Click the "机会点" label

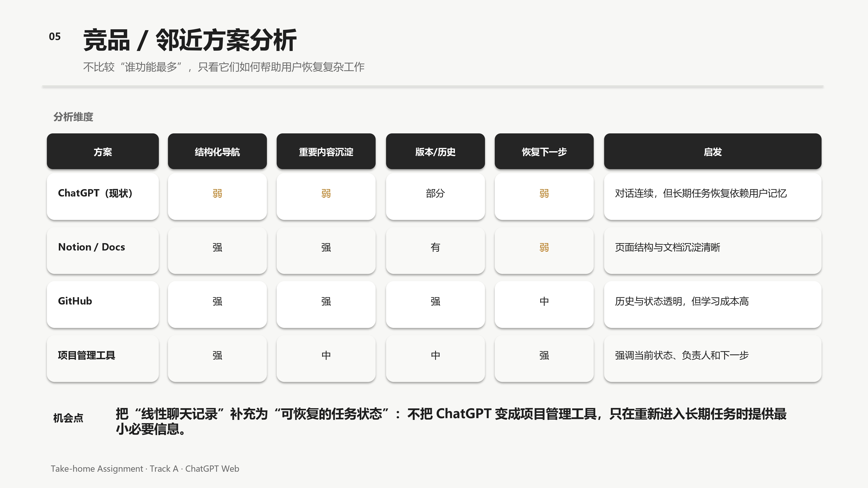click(68, 418)
